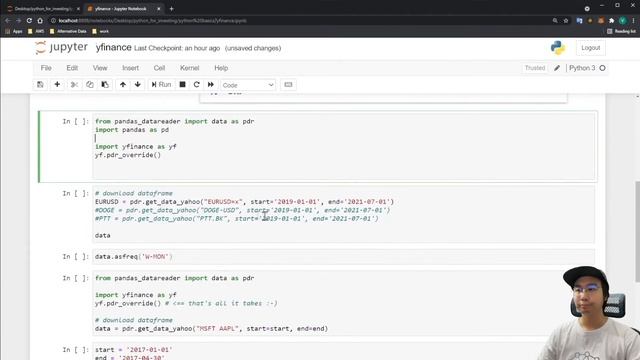
Task: Click the zoom magnifier icon in address bar
Action: [555, 20]
